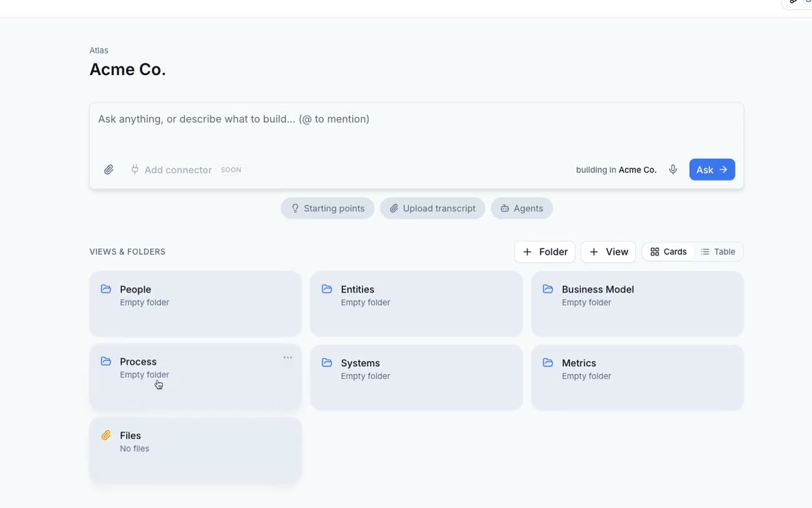Click the Entities folder title

pos(357,290)
